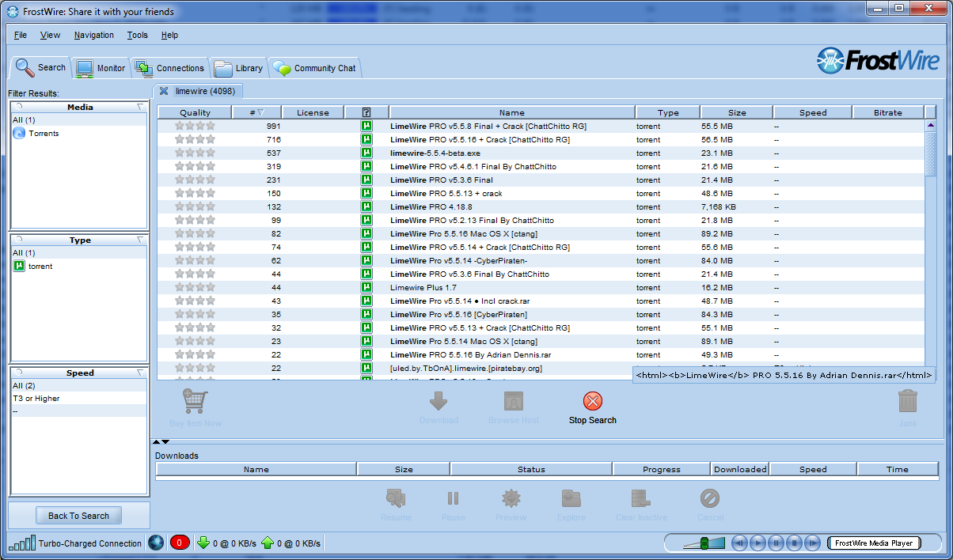Select the Search tab
The width and height of the screenshot is (953, 560).
[40, 67]
